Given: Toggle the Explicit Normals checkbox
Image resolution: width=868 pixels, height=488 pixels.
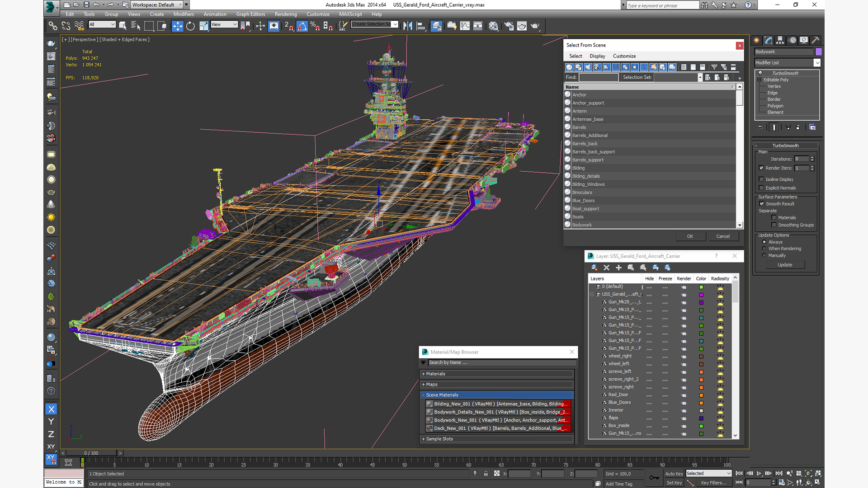Looking at the screenshot, I should tap(761, 188).
